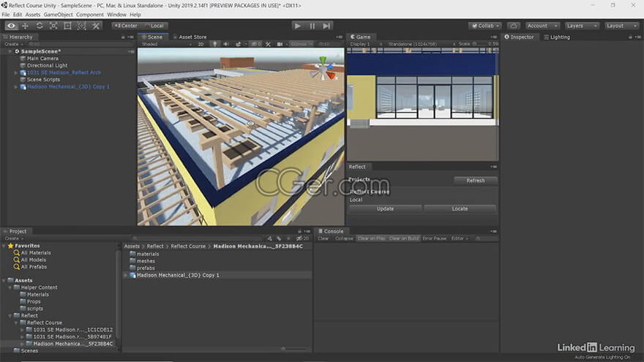Toggle Clear on Build in Console

pyautogui.click(x=404, y=238)
